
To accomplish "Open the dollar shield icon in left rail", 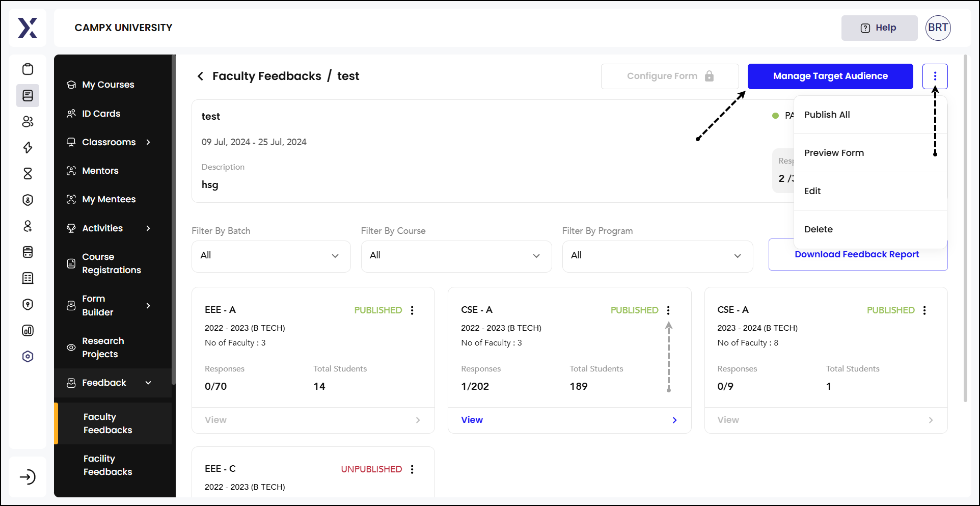I will 28,200.
